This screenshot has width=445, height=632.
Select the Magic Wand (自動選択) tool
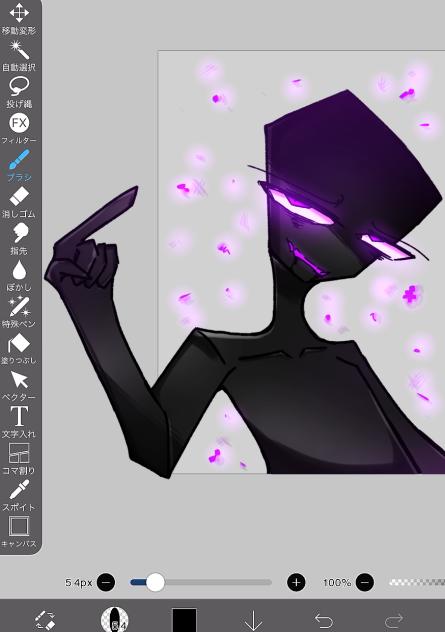point(19,56)
